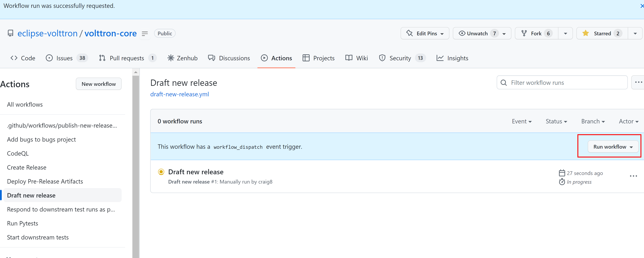Click the in-progress yellow status icon

pyautogui.click(x=161, y=172)
